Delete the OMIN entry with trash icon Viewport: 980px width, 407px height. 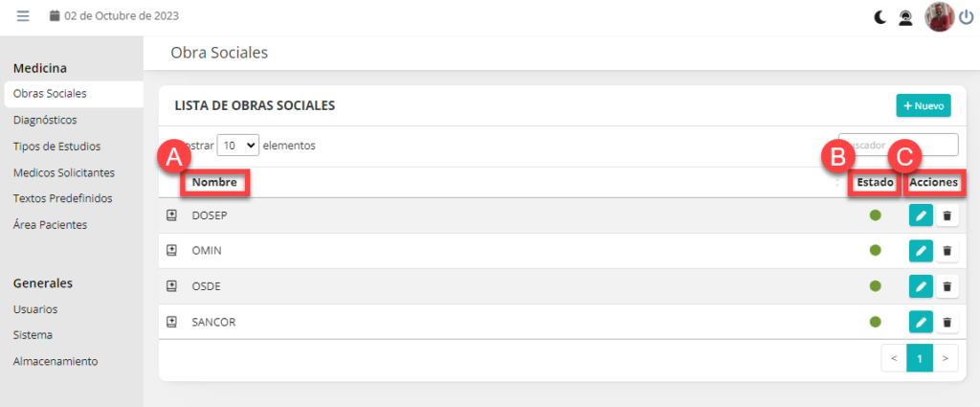(x=947, y=251)
